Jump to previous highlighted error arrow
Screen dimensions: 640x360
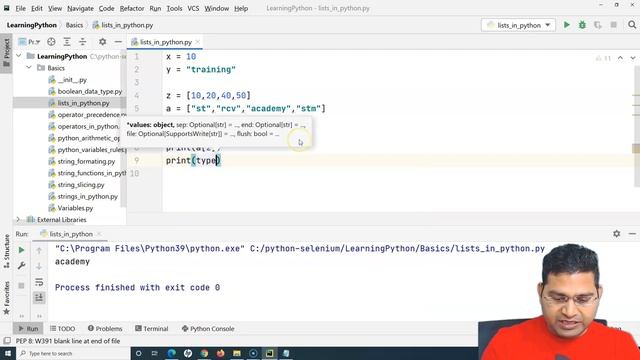pyautogui.click(x=620, y=58)
